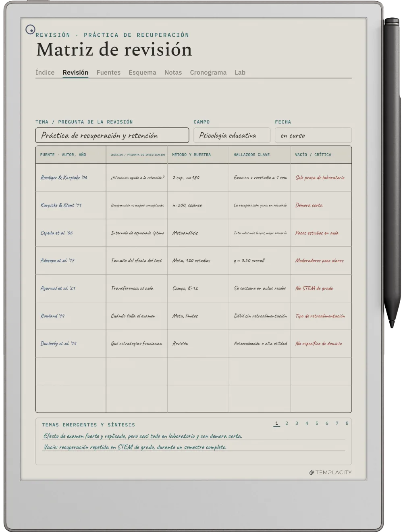Click the 'Temas emergentes y síntesis' heading
Screen dimensions: 403x532
click(88, 425)
